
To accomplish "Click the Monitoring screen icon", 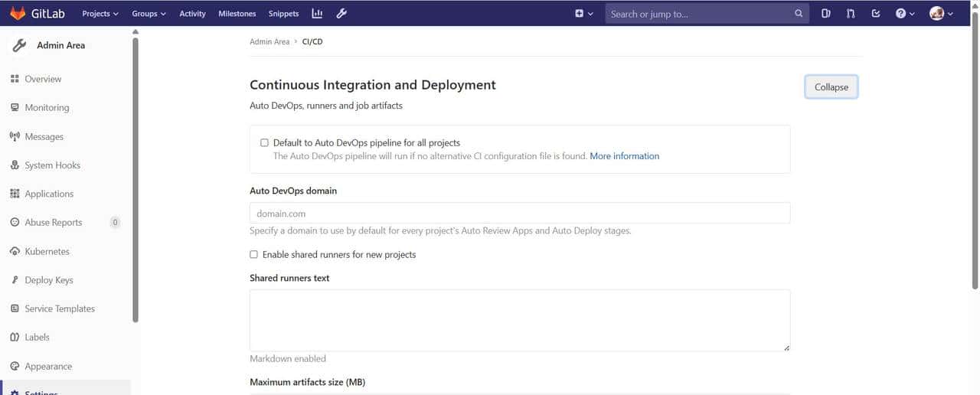I will coord(15,107).
